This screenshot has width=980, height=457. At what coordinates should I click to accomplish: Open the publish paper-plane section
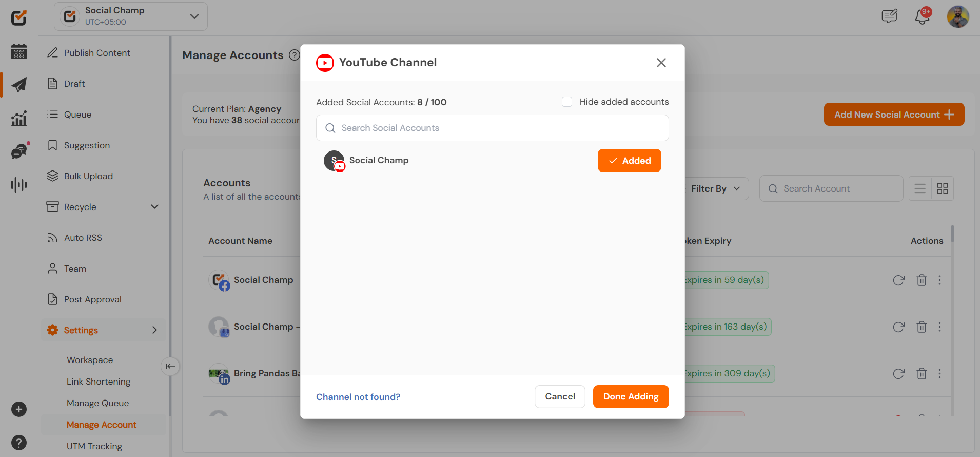point(19,85)
